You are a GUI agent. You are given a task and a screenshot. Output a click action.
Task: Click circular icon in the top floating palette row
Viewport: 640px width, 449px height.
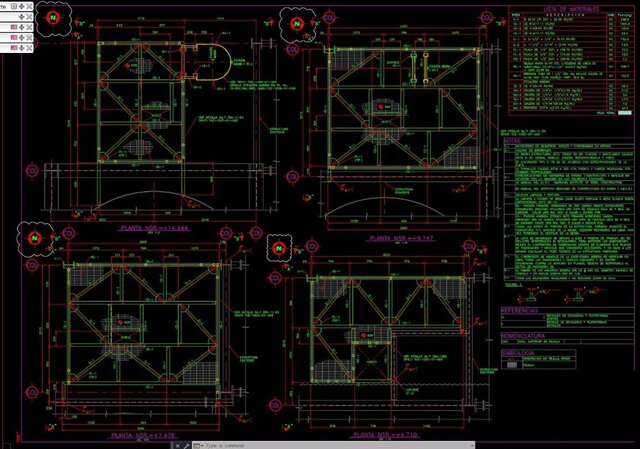13,6
